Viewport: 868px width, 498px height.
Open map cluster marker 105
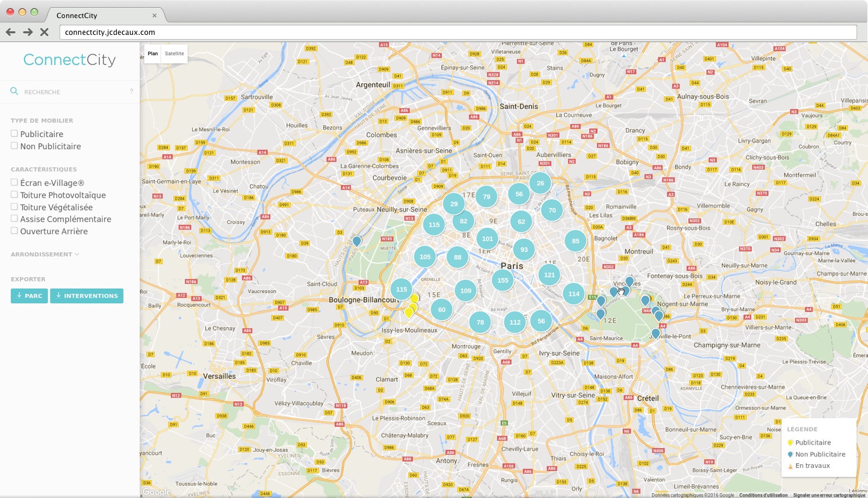tap(425, 257)
